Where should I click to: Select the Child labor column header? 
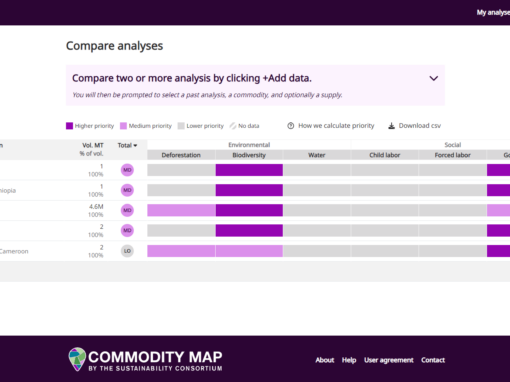[x=385, y=155]
